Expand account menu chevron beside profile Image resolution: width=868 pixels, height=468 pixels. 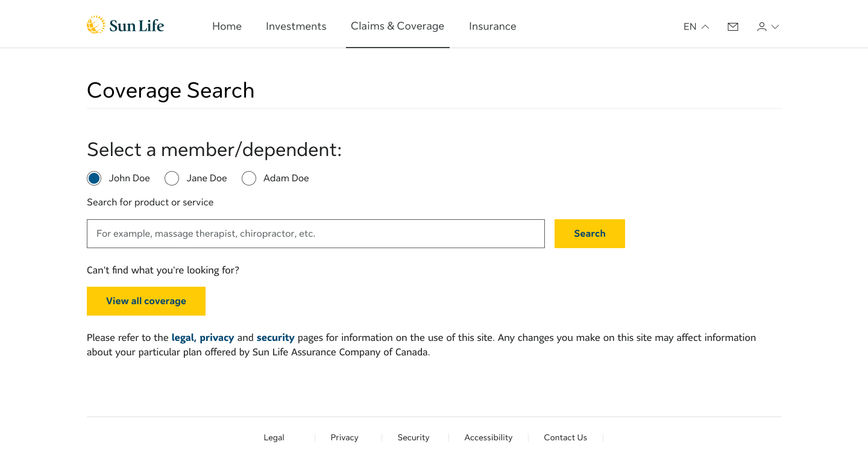[x=775, y=27]
